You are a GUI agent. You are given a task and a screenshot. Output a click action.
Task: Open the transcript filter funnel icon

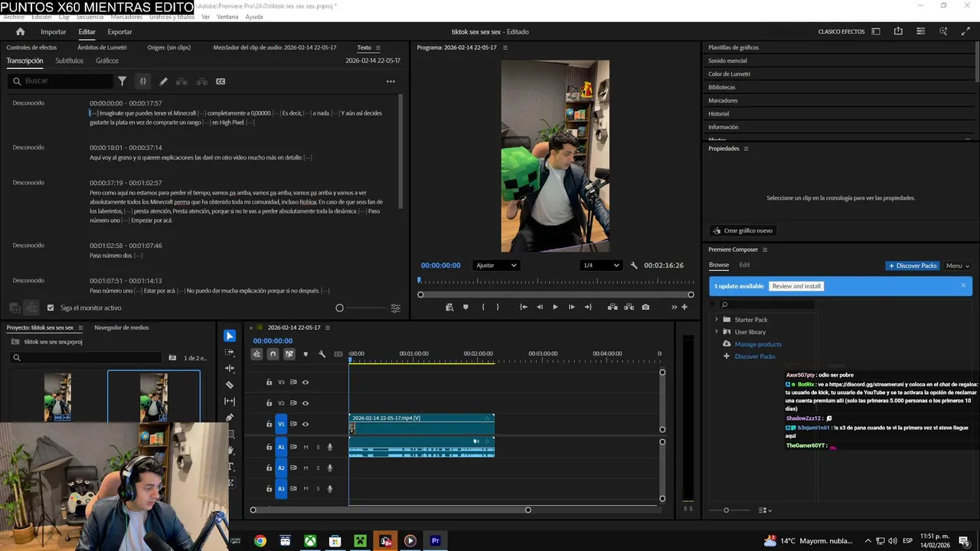tap(122, 81)
